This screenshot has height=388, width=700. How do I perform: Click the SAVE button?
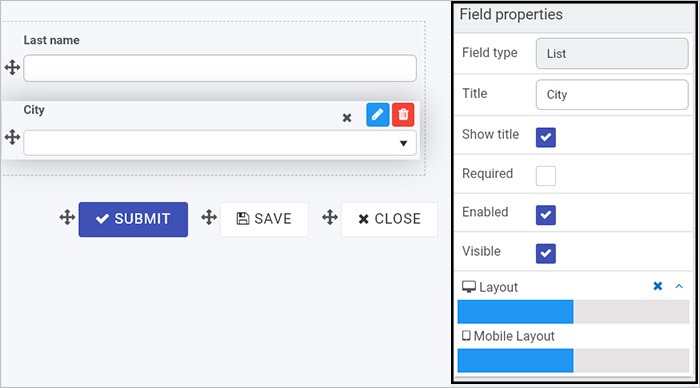tap(264, 219)
